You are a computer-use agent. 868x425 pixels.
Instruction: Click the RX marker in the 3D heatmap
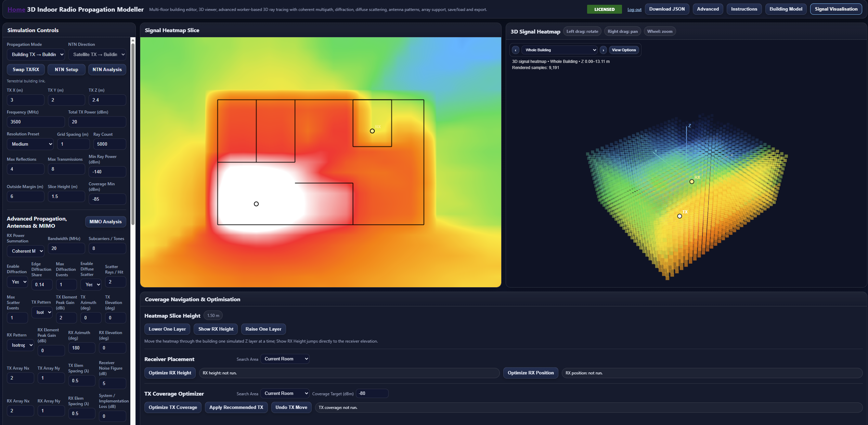[x=692, y=182]
